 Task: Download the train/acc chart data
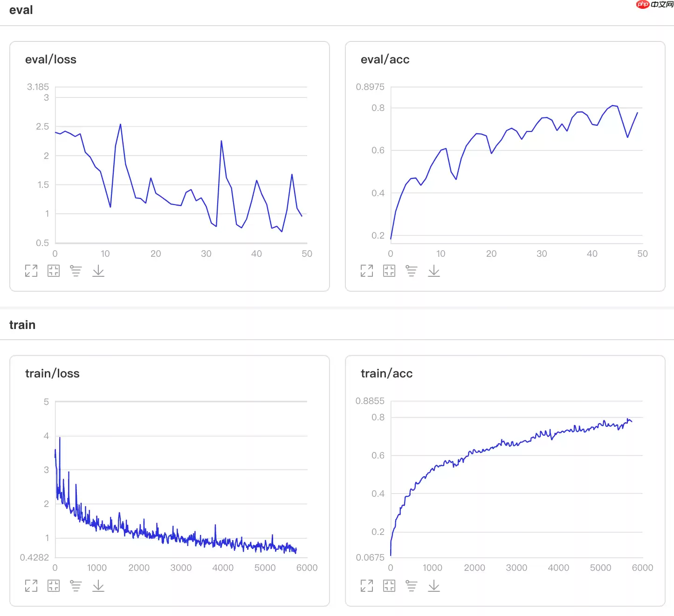tap(434, 586)
